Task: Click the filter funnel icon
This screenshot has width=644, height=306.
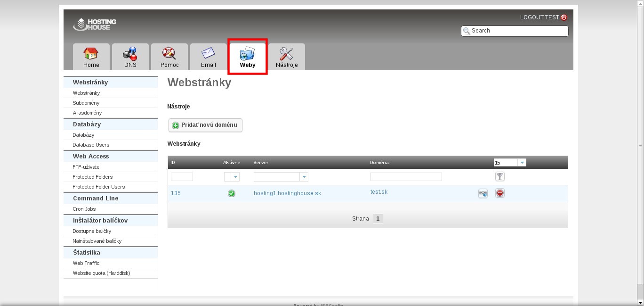Action: coord(499,176)
